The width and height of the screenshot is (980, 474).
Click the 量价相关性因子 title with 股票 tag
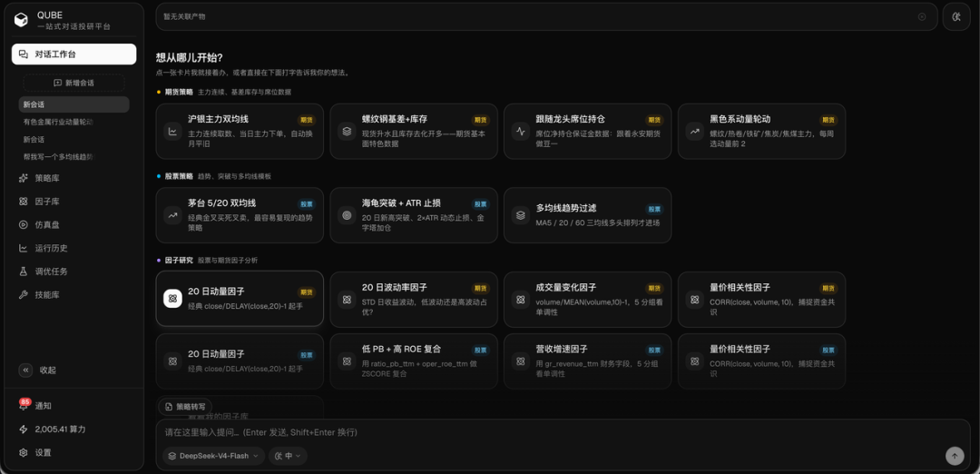740,349
